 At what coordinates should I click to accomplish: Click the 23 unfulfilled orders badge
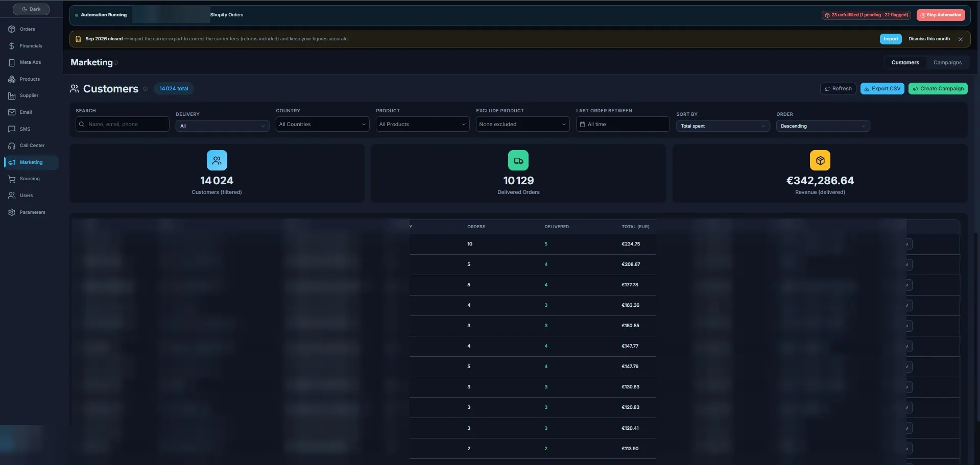866,15
